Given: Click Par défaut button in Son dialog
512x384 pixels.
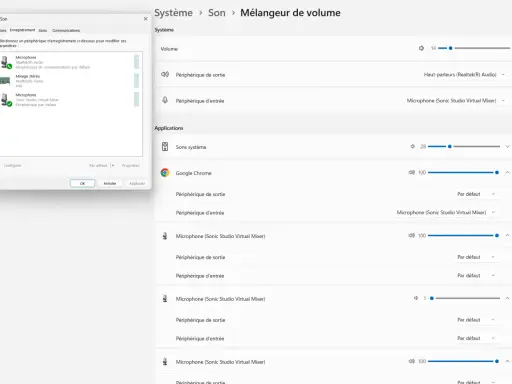Looking at the screenshot, I should 98,165.
